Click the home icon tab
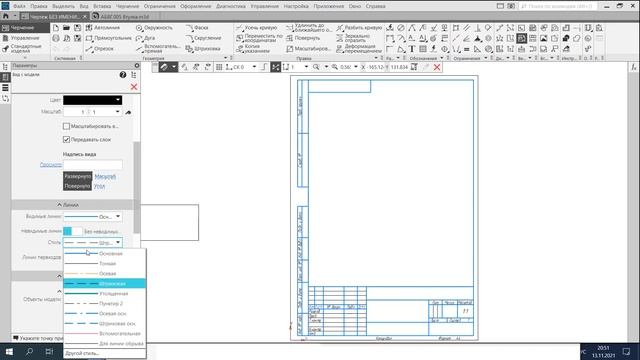 coord(6,16)
